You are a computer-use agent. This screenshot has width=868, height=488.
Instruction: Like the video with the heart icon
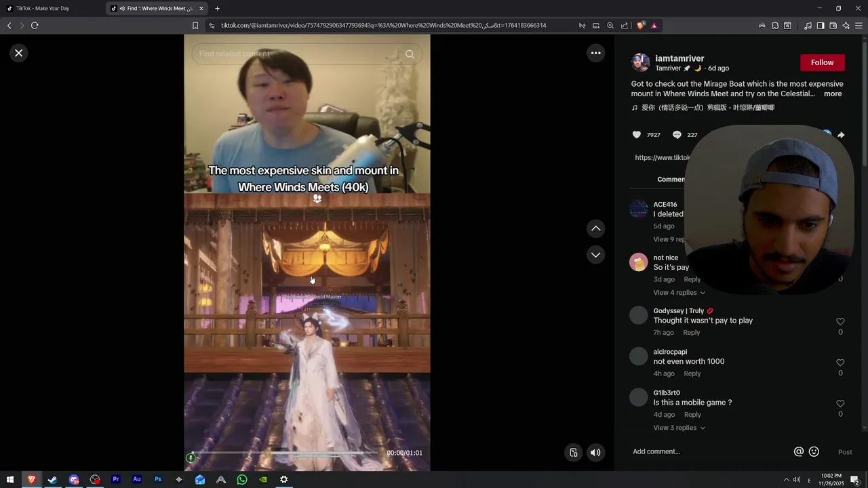(636, 135)
